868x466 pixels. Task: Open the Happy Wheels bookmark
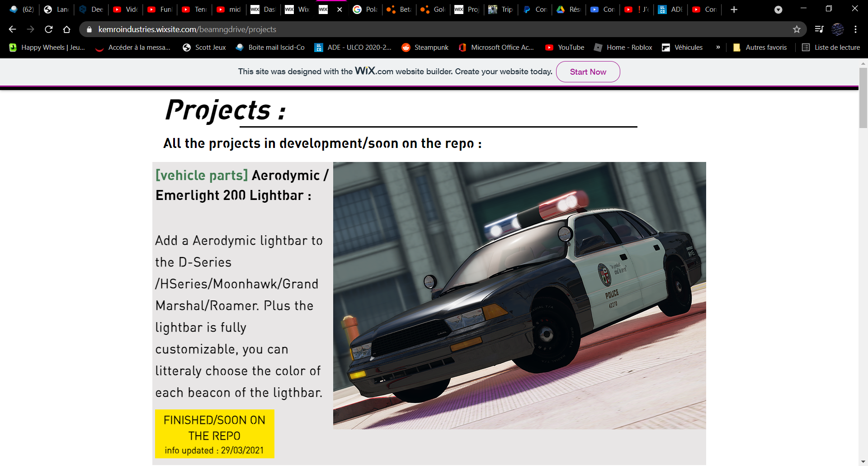(47, 48)
